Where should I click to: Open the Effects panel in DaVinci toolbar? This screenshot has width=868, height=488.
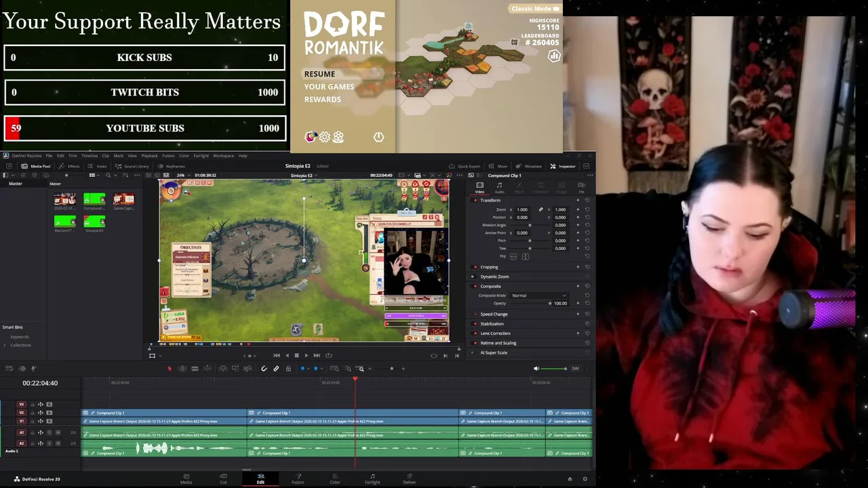[70, 166]
